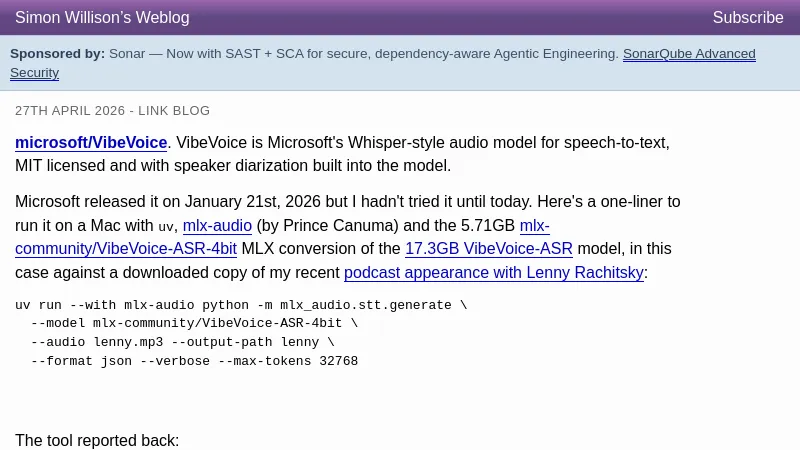Click the '--format json --verbose' code line
The image size is (800, 450).
pos(193,361)
